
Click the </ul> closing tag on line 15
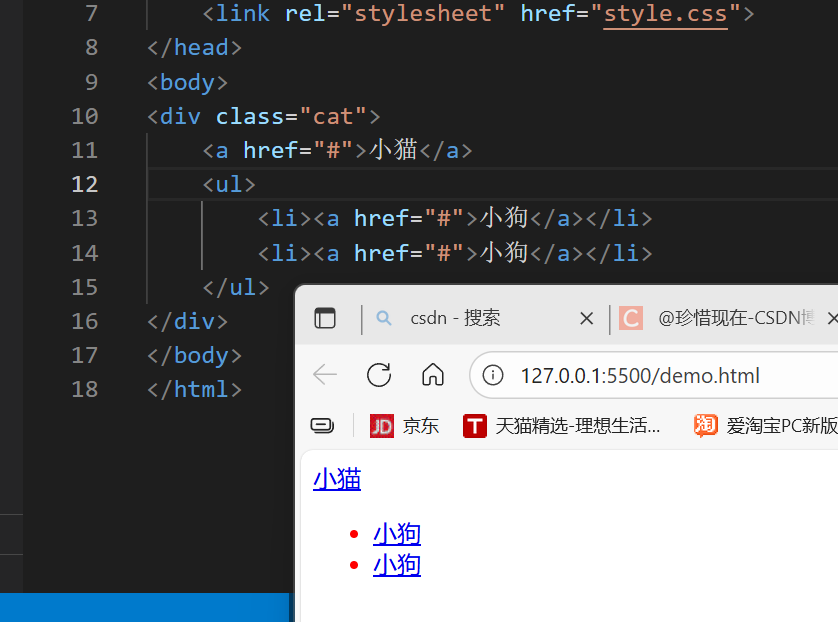[236, 287]
